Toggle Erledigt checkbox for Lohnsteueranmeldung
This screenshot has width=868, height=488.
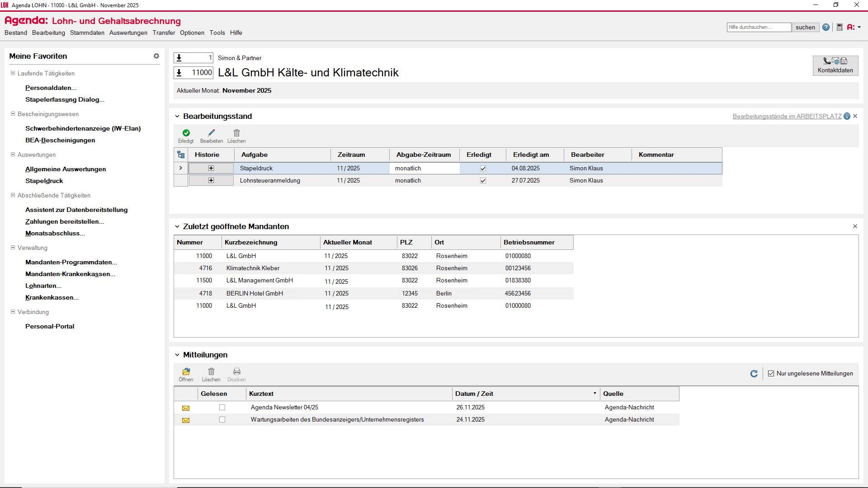(483, 181)
